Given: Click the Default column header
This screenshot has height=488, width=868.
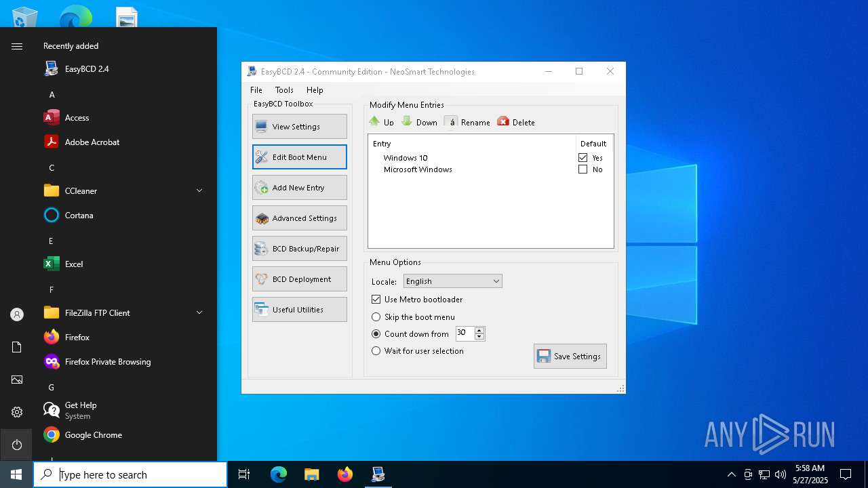Looking at the screenshot, I should pos(593,144).
